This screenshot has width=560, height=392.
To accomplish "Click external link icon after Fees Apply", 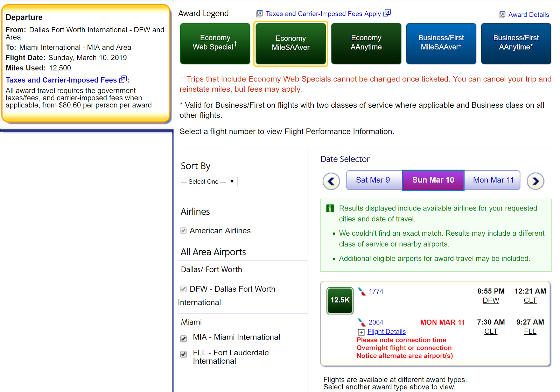I will [387, 13].
